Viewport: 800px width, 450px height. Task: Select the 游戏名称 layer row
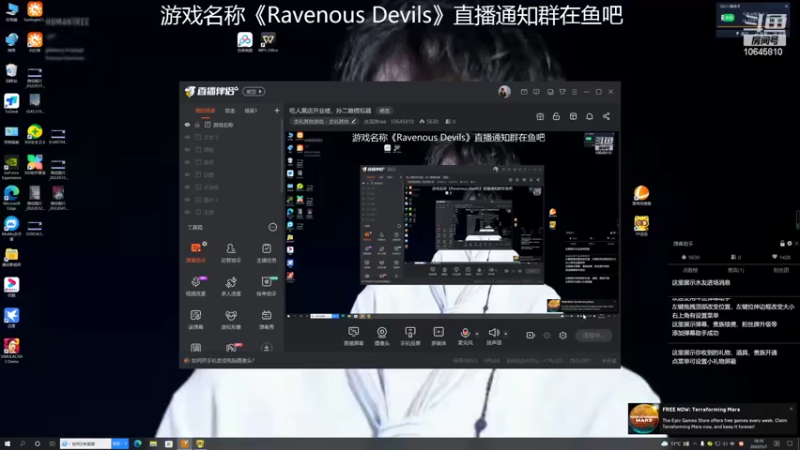231,125
